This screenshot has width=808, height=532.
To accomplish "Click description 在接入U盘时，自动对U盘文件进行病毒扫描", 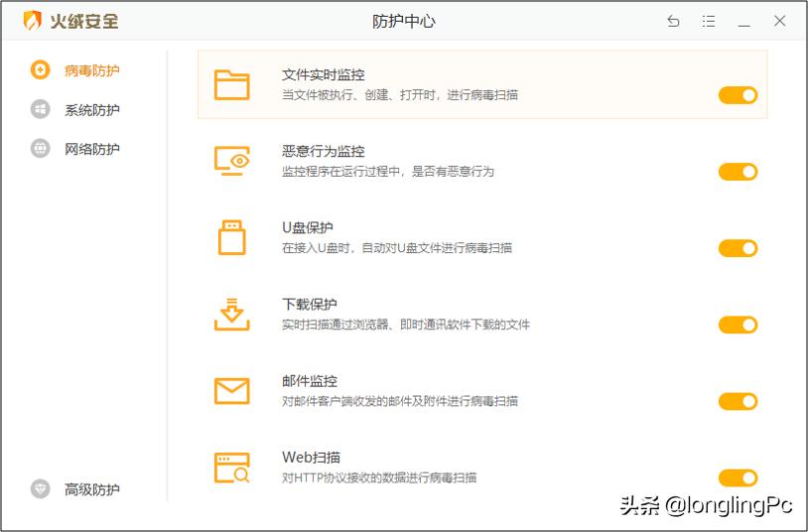I will coord(397,248).
